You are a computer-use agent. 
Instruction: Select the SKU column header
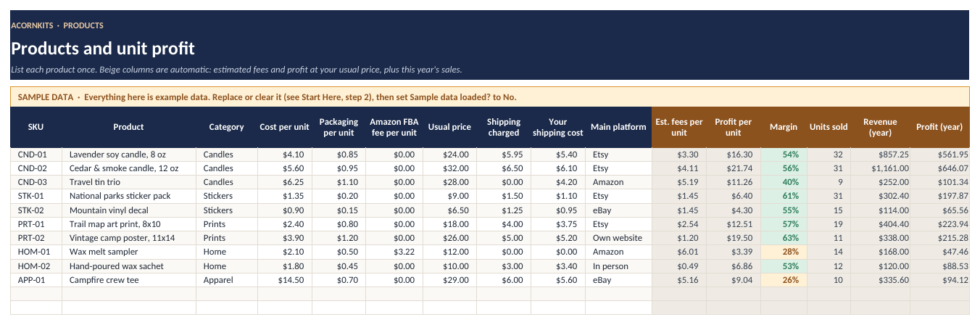point(36,127)
